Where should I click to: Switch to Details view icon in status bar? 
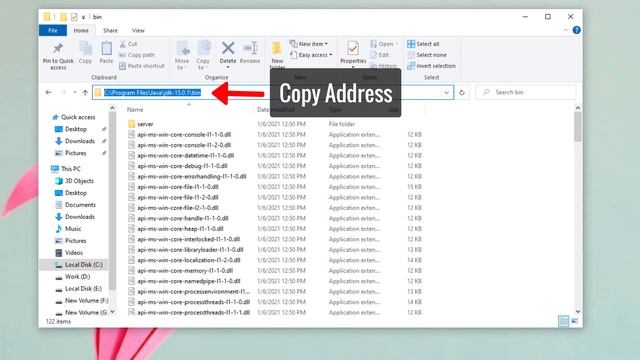(564, 321)
